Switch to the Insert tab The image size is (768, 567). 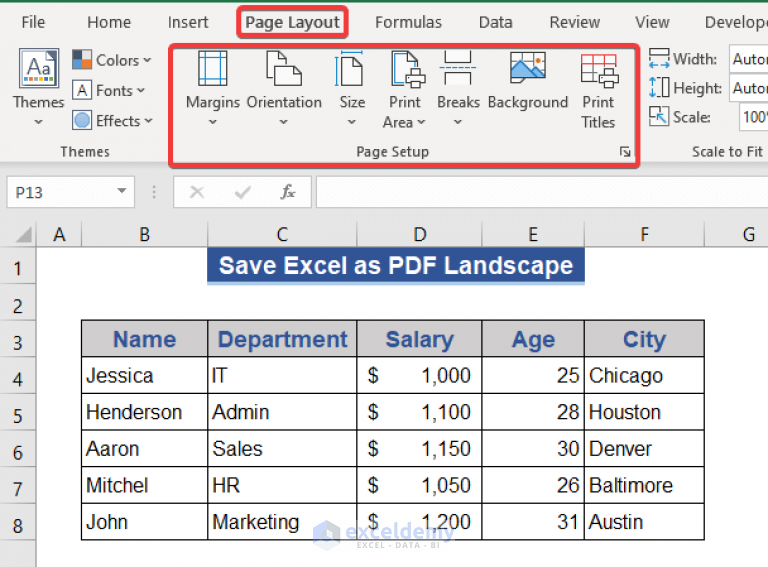click(x=188, y=22)
